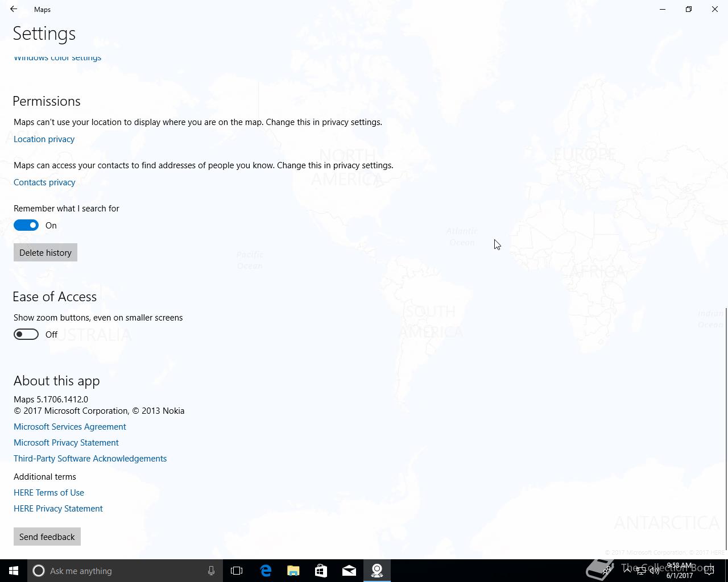Screen dimensions: 728x582
Task: Click the About this app heading
Action: click(x=56, y=381)
